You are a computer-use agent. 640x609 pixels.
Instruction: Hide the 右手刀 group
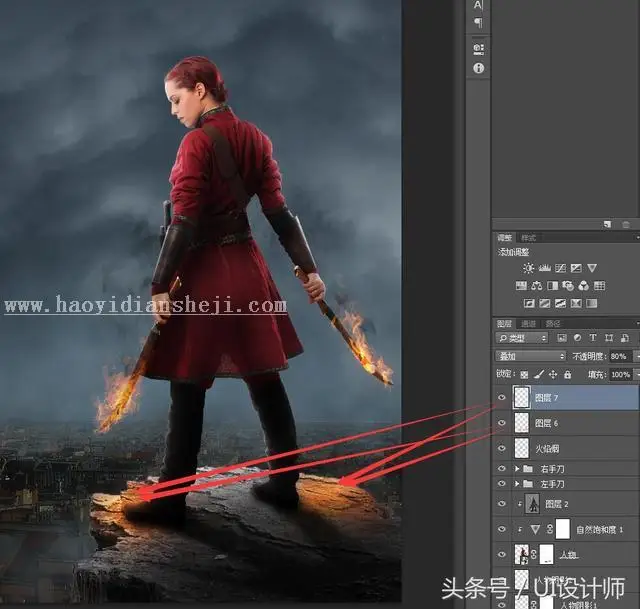pyautogui.click(x=502, y=469)
